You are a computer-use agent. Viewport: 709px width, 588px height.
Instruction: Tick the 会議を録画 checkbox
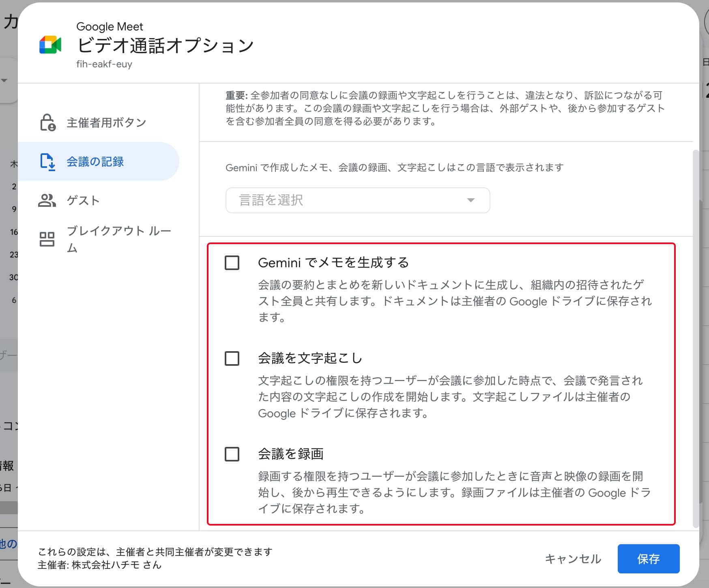(x=232, y=454)
